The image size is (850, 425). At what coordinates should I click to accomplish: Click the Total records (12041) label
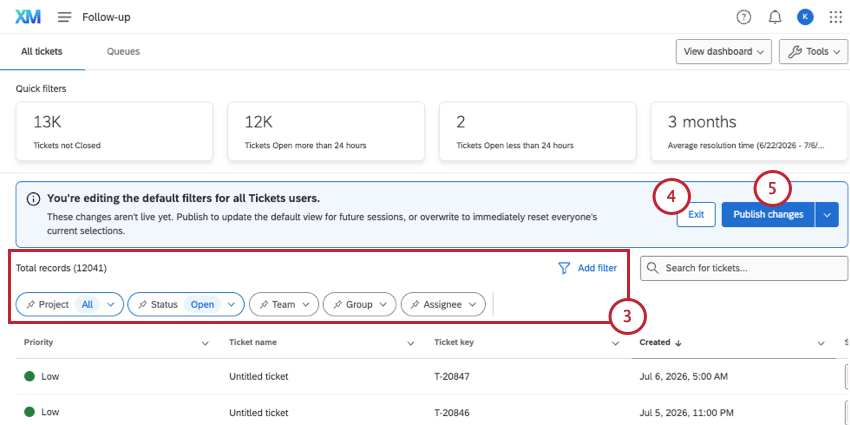(x=61, y=268)
